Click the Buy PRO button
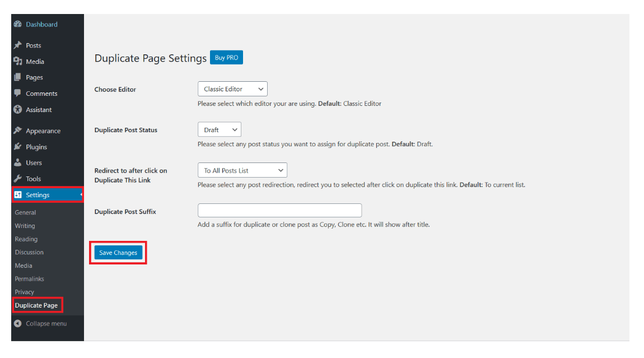The width and height of the screenshot is (644, 358). point(226,58)
